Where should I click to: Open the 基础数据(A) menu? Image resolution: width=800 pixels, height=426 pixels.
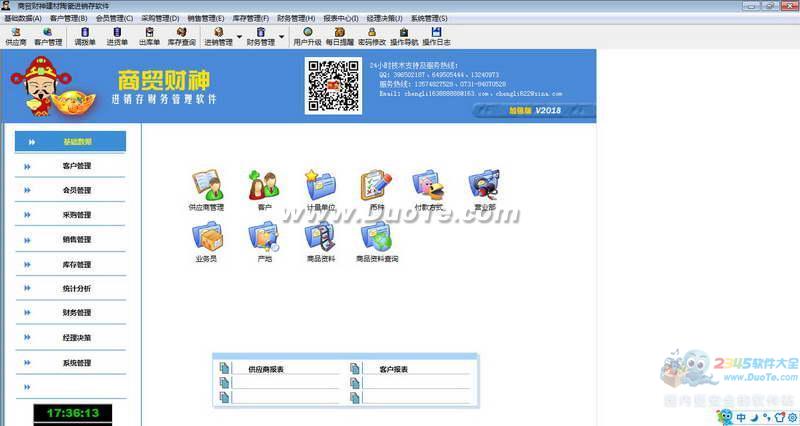tap(23, 18)
